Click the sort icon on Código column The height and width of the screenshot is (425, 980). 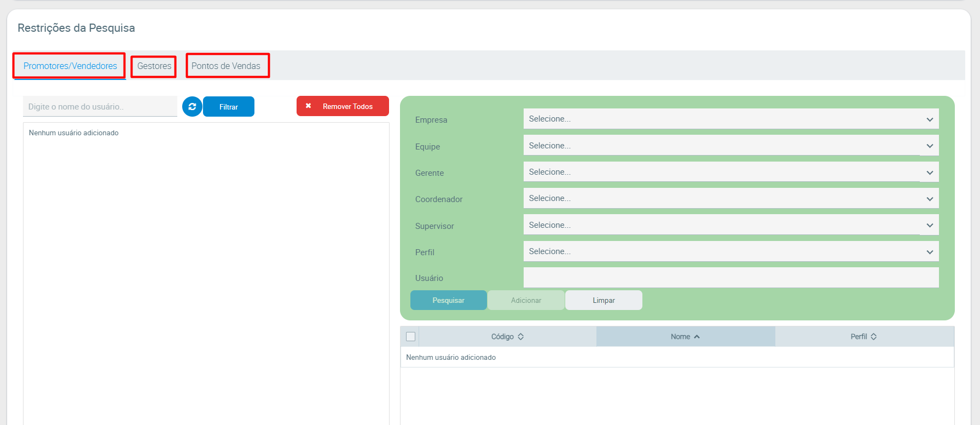(521, 337)
